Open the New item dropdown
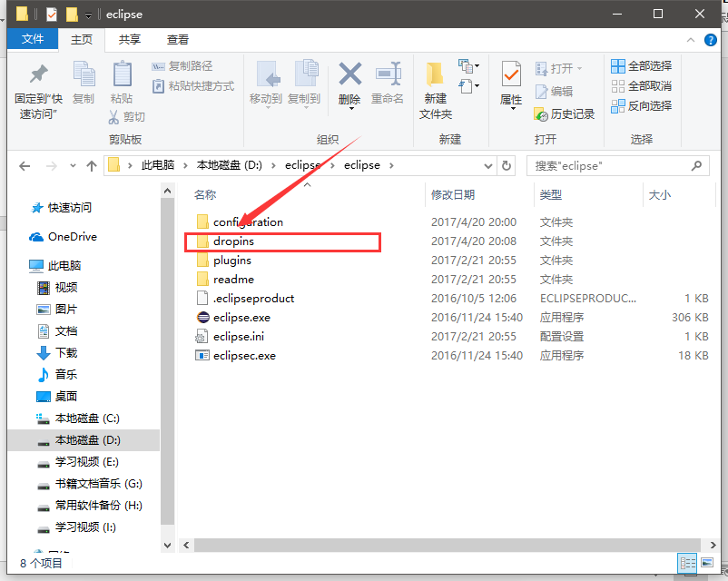 pos(468,66)
